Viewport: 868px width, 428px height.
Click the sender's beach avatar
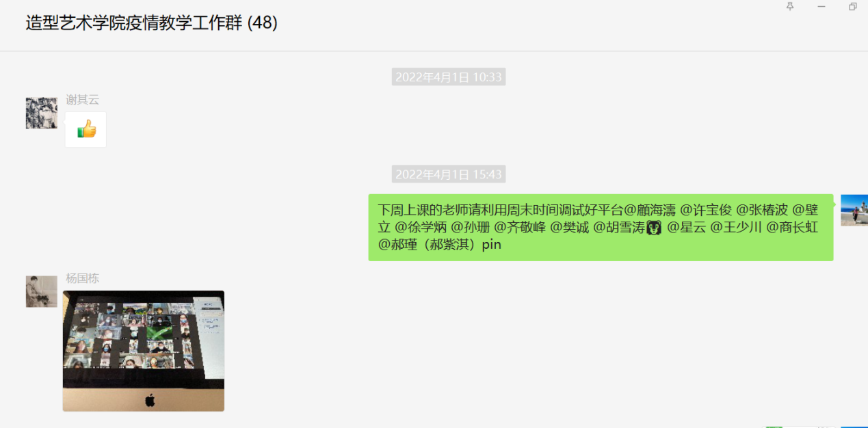[x=854, y=210]
